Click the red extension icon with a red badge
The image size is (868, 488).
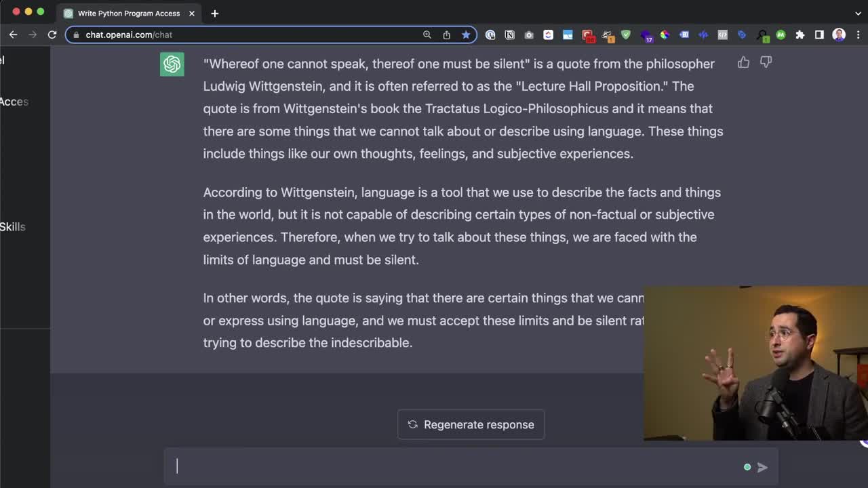(588, 36)
